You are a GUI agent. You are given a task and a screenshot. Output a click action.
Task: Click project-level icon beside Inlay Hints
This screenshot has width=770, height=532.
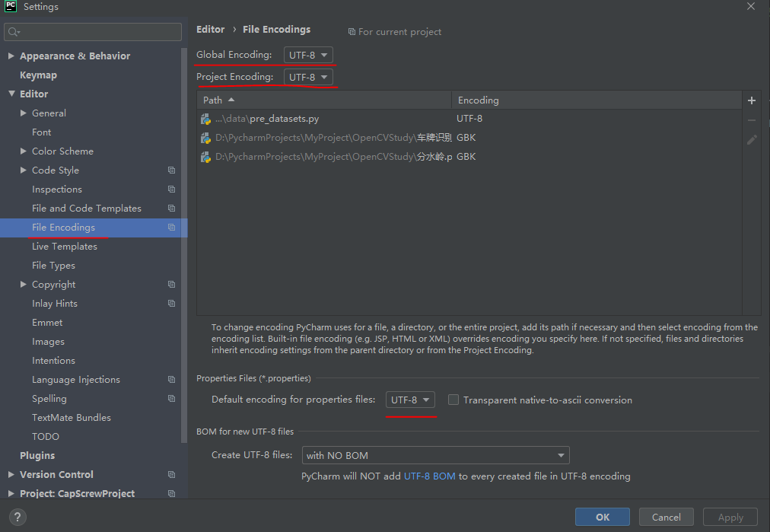click(171, 304)
